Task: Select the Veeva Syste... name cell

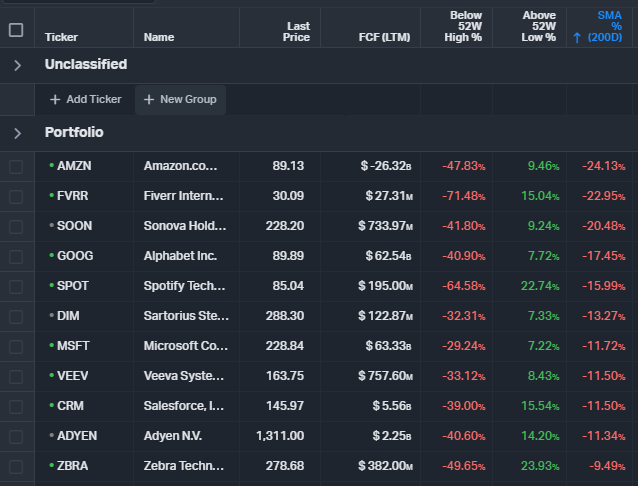Action: point(184,376)
